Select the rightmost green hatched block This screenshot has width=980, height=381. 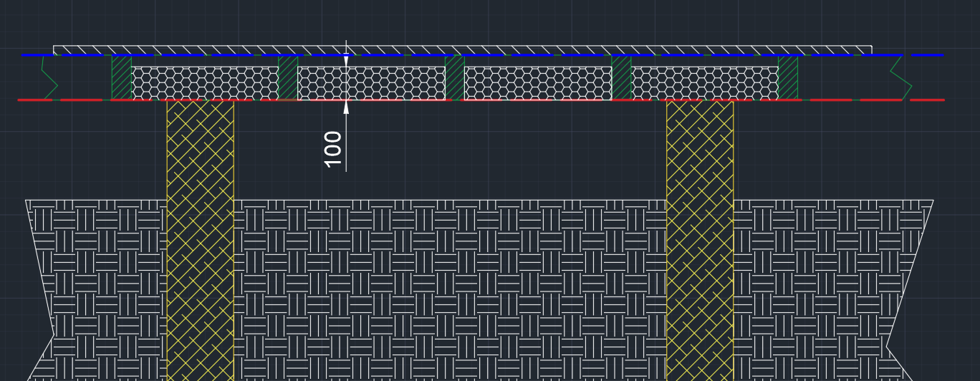[x=787, y=78]
